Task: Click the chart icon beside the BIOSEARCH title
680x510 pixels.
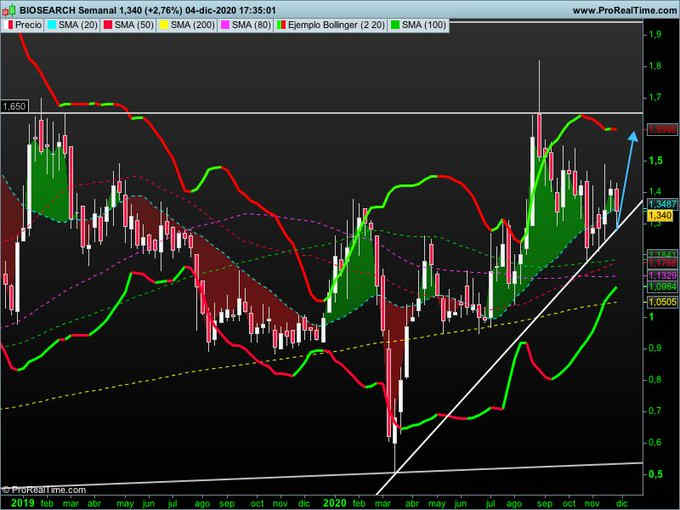Action: (x=9, y=10)
